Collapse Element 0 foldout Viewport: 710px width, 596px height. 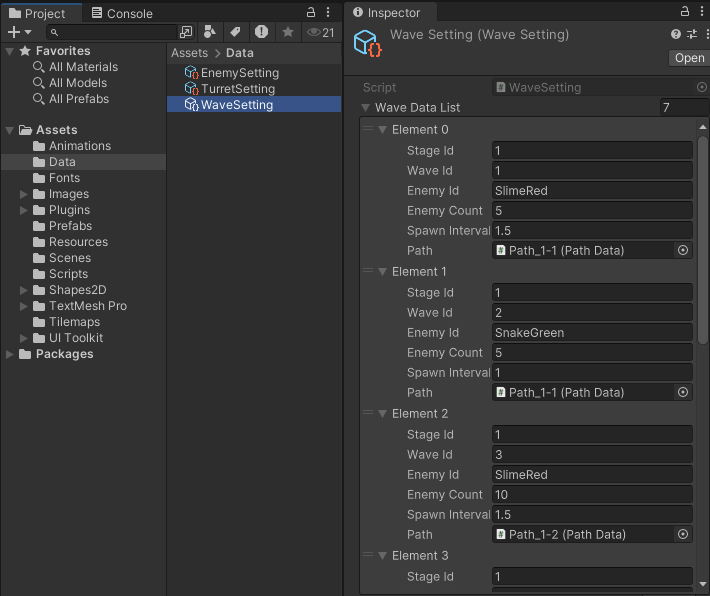[382, 130]
